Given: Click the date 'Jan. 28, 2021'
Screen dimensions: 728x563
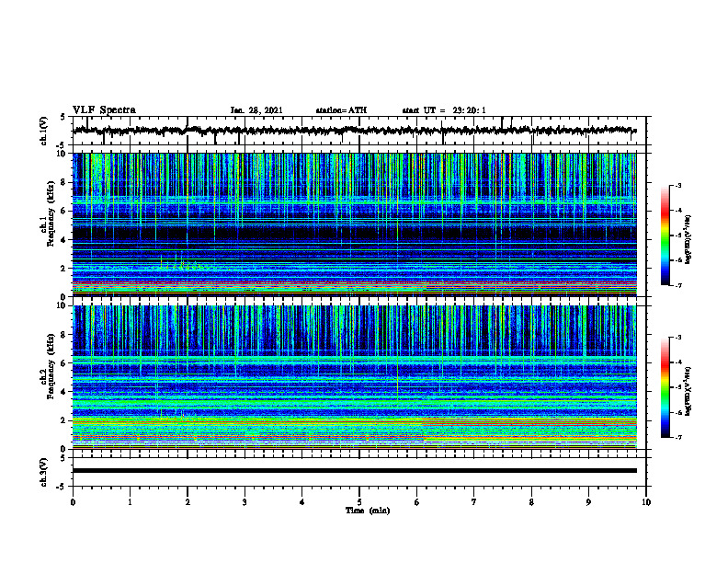Looking at the screenshot, I should (256, 110).
